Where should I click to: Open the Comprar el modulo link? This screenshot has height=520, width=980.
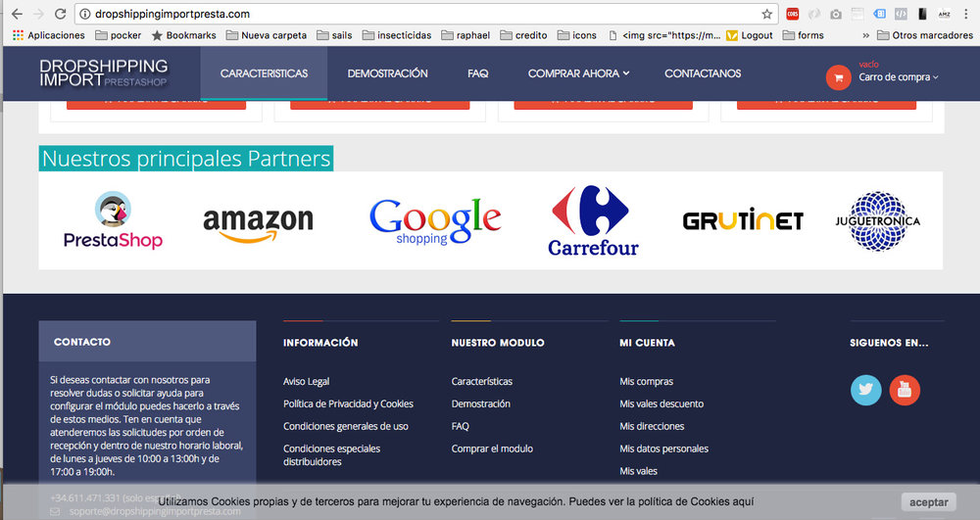pyautogui.click(x=492, y=449)
